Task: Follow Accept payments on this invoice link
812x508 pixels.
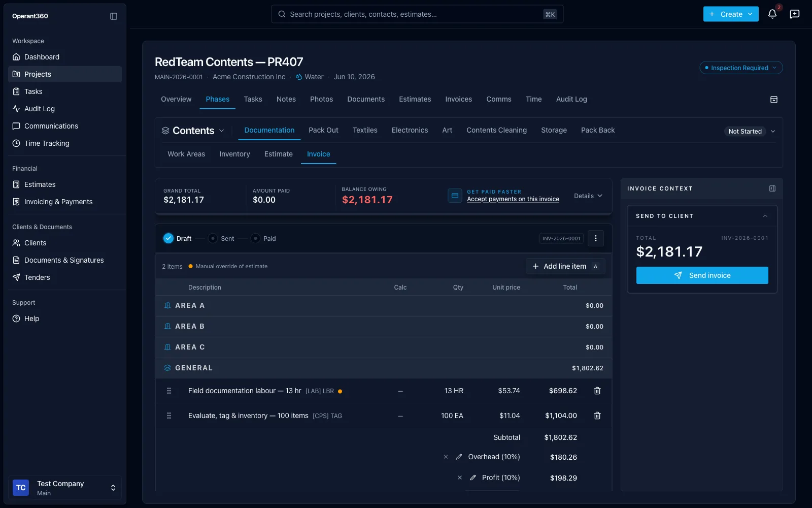Action: (513, 199)
